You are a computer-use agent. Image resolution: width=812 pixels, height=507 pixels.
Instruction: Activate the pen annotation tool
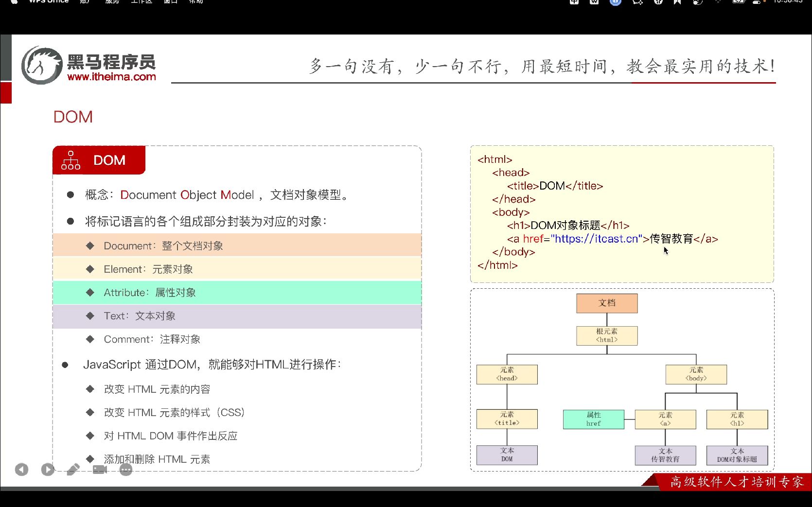(73, 470)
